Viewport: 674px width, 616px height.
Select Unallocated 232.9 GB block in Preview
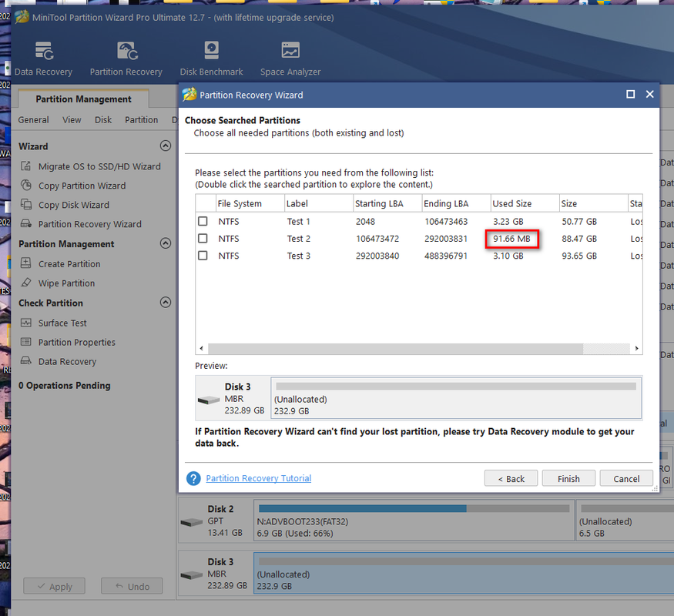(456, 398)
